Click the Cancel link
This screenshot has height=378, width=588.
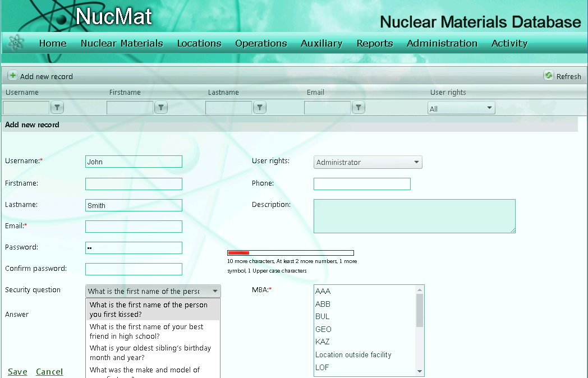click(49, 372)
